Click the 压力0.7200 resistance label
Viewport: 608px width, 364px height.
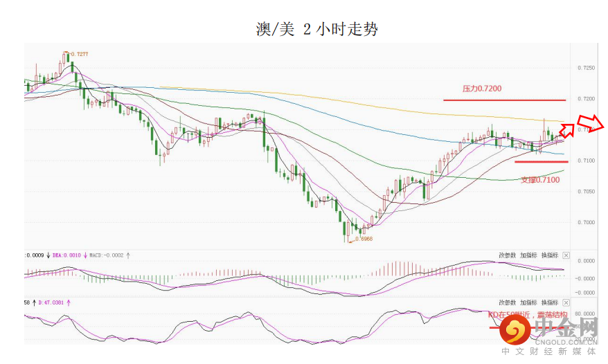pyautogui.click(x=482, y=89)
